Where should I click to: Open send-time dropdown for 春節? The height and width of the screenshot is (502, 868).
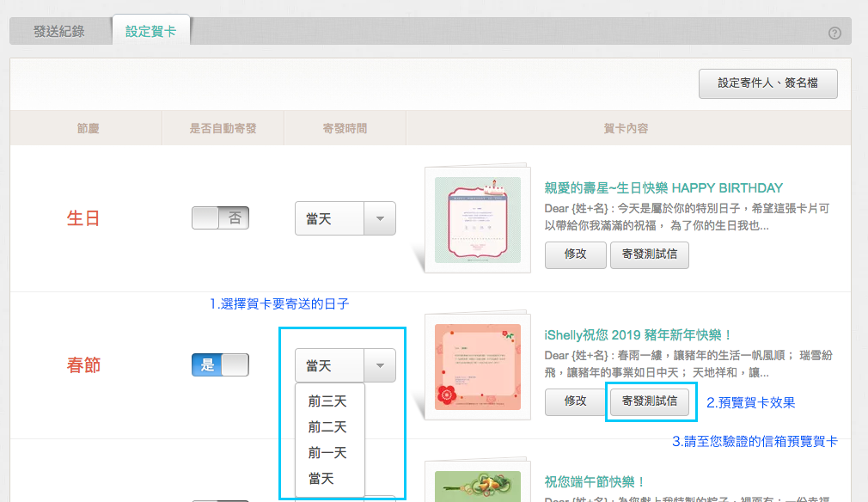point(345,365)
